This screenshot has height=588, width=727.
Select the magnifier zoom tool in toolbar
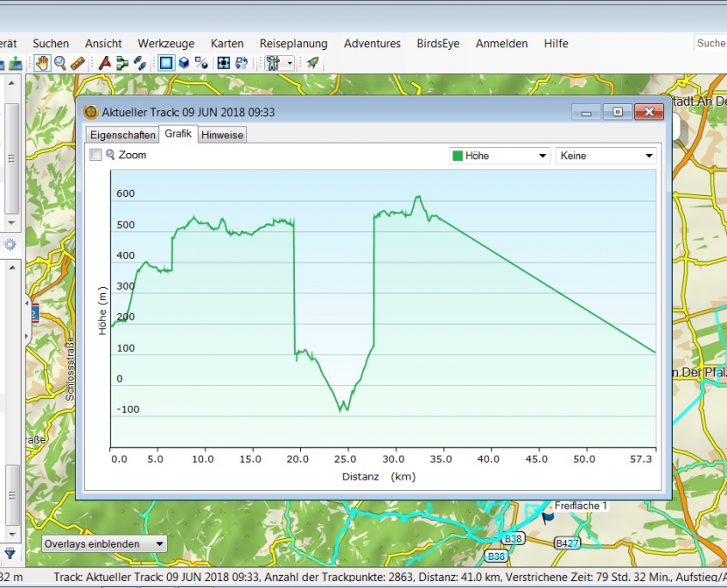pos(60,63)
